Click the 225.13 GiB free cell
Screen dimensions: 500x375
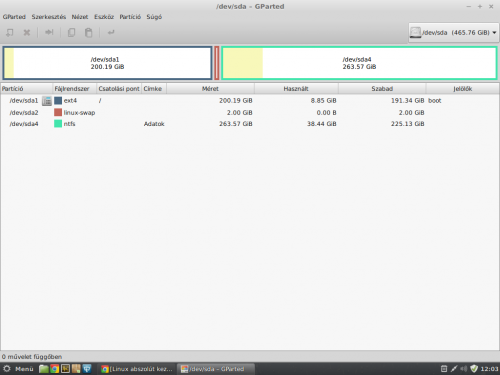click(407, 124)
